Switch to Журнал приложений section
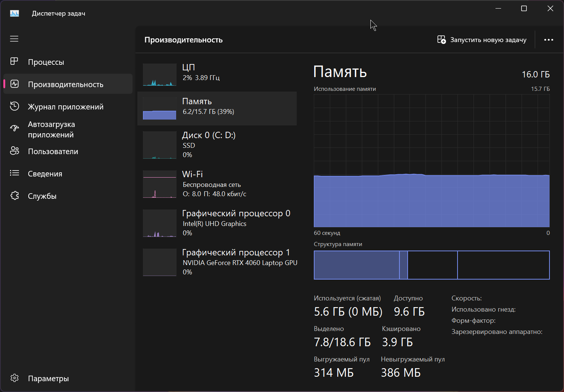The width and height of the screenshot is (564, 392). [68, 106]
